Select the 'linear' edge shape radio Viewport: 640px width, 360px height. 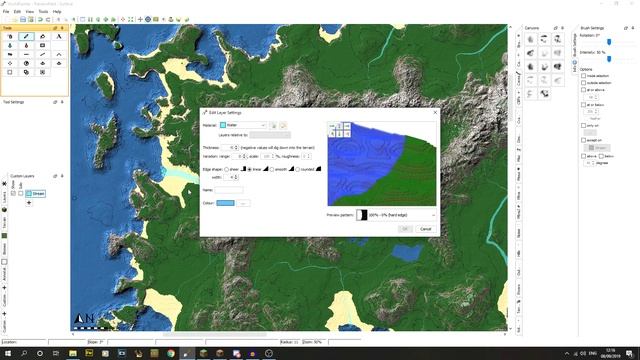tap(250, 169)
